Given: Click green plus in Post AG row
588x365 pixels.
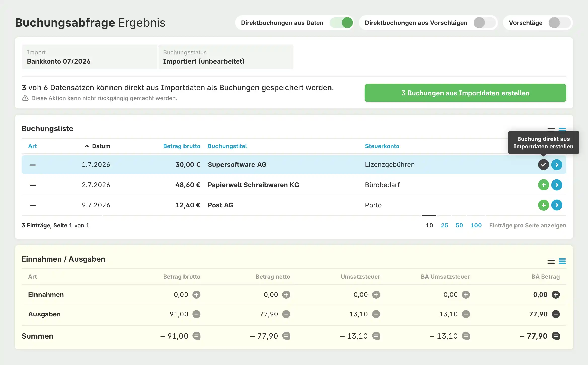Looking at the screenshot, I should coord(543,205).
